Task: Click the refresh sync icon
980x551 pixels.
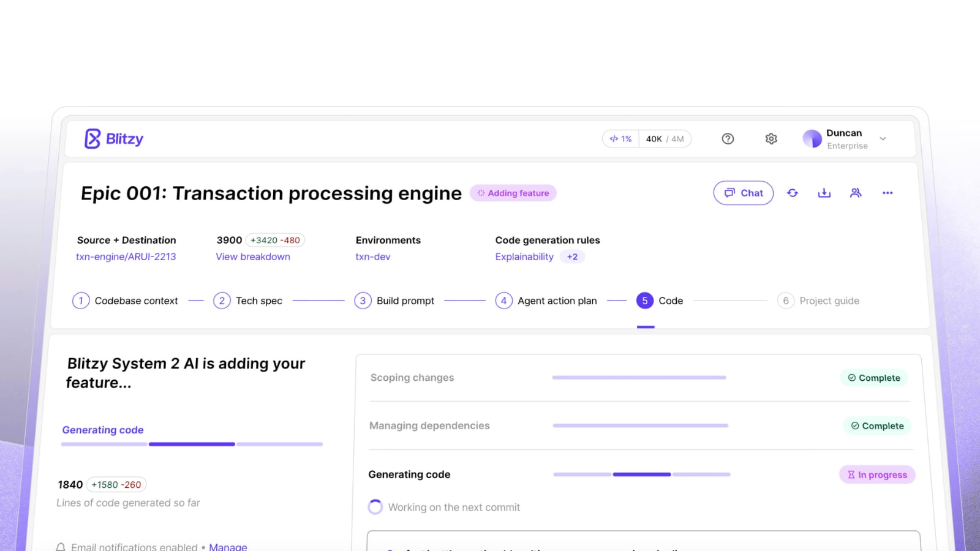Action: point(793,193)
